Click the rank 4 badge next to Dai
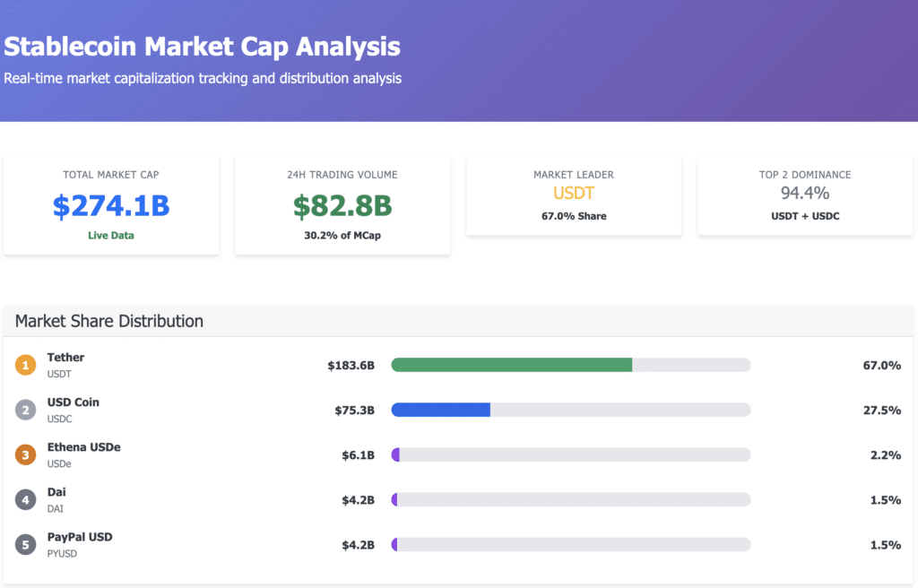 pyautogui.click(x=25, y=499)
